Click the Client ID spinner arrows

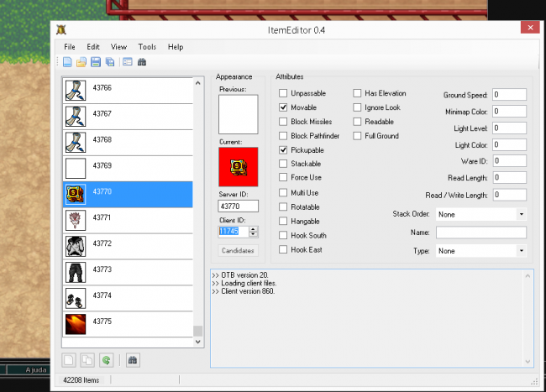pos(254,232)
